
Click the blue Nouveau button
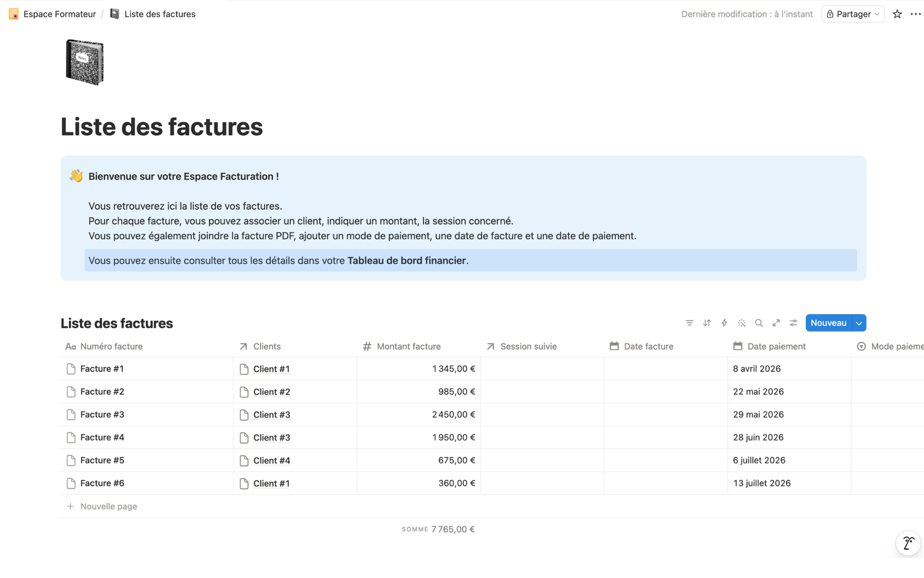828,323
